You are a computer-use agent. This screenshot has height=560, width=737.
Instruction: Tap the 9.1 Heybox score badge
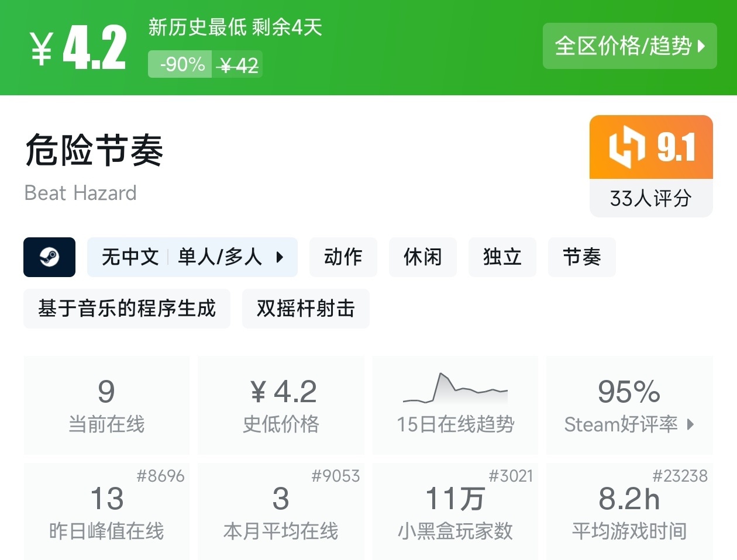pyautogui.click(x=651, y=147)
